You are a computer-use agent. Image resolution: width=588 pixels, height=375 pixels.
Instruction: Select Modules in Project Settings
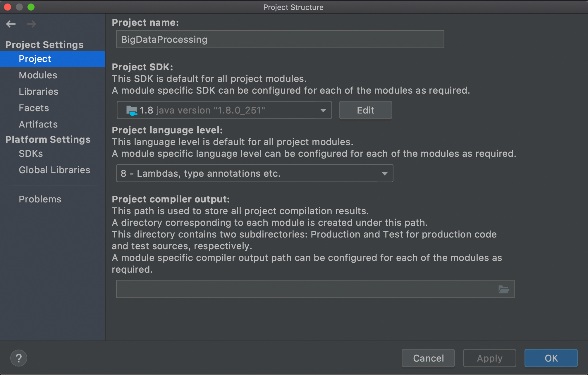click(x=38, y=75)
